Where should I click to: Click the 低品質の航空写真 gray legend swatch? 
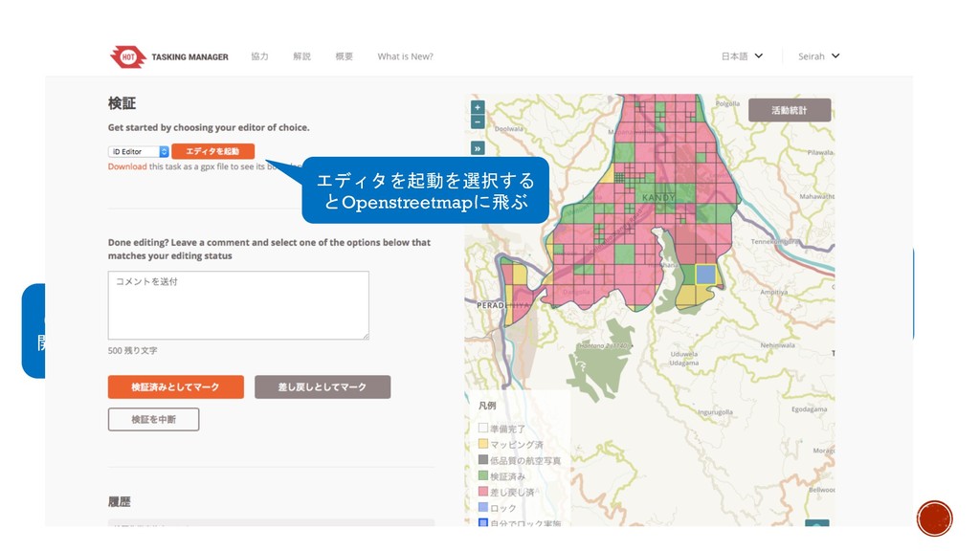(483, 459)
